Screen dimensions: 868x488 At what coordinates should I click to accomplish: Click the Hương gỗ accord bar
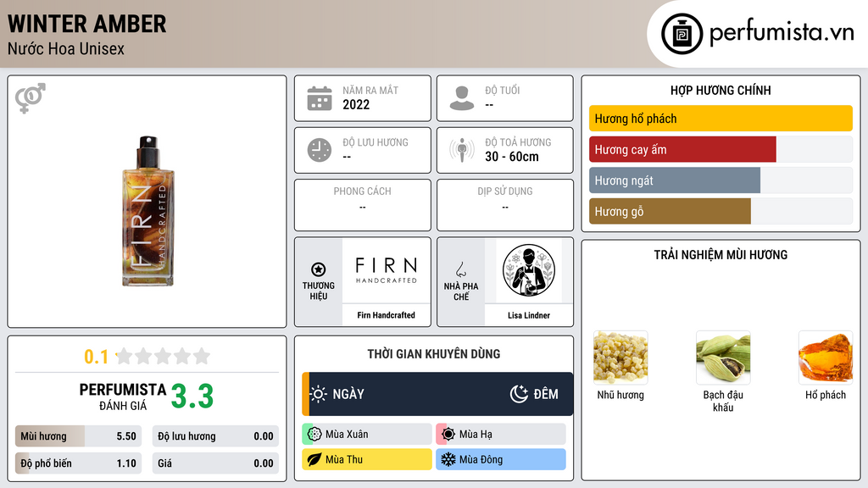(721, 211)
